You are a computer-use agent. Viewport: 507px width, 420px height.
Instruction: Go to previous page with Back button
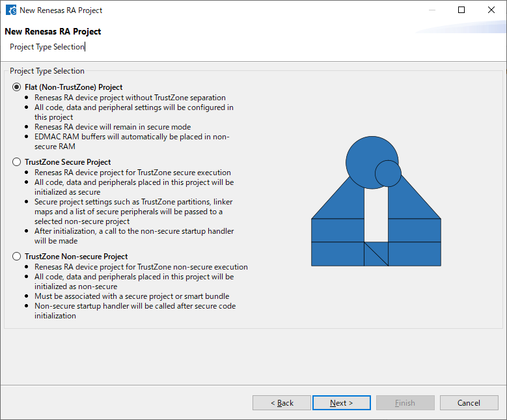coord(282,403)
